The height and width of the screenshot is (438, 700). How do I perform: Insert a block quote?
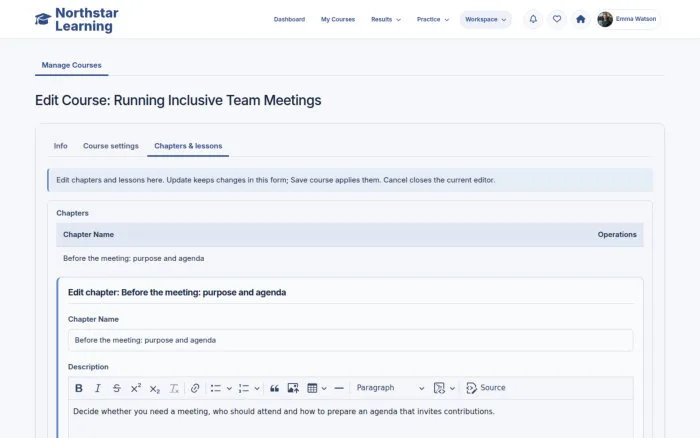274,388
